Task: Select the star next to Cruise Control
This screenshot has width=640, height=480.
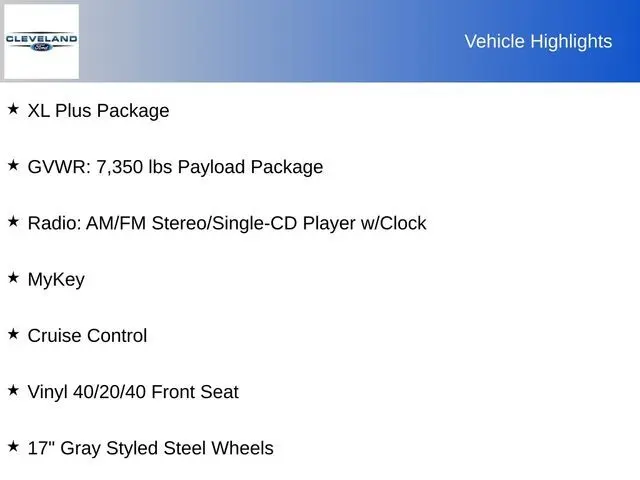Action: click(13, 334)
